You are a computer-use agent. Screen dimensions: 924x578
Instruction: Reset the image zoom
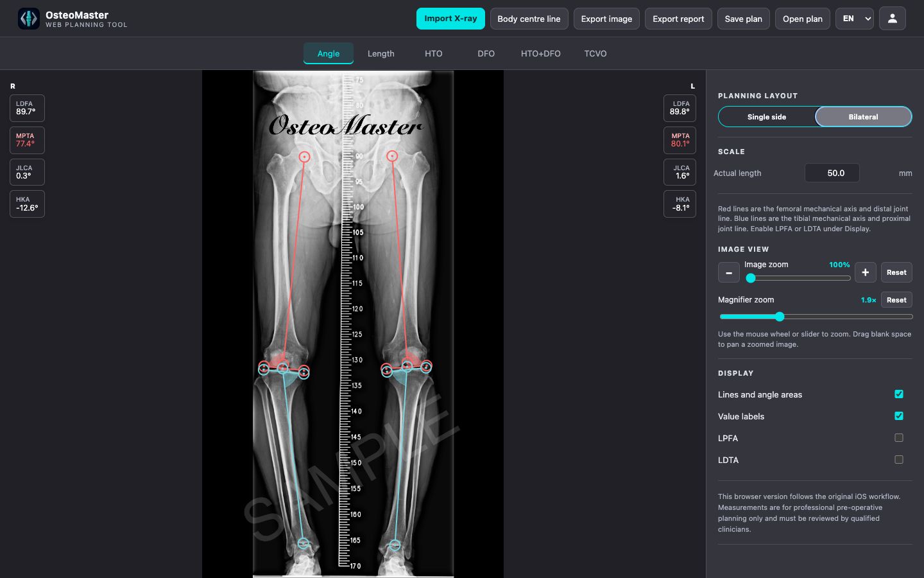click(x=896, y=272)
